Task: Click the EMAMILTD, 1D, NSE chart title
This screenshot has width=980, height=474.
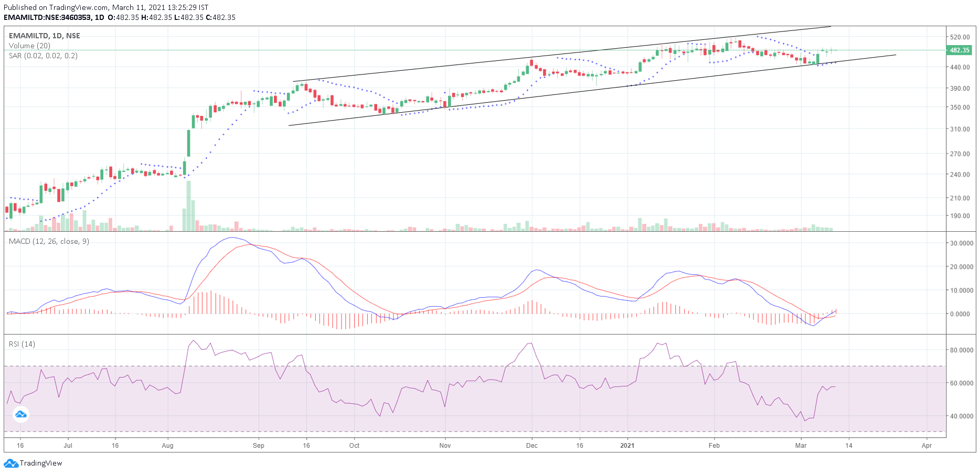Action: pyautogui.click(x=45, y=36)
